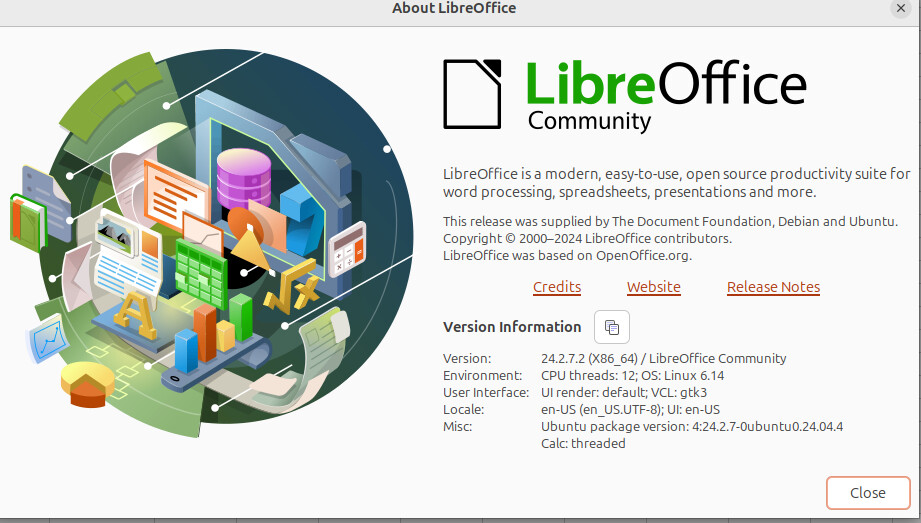Click the yellow pie chart graphic
The width and height of the screenshot is (921, 523).
[88, 383]
